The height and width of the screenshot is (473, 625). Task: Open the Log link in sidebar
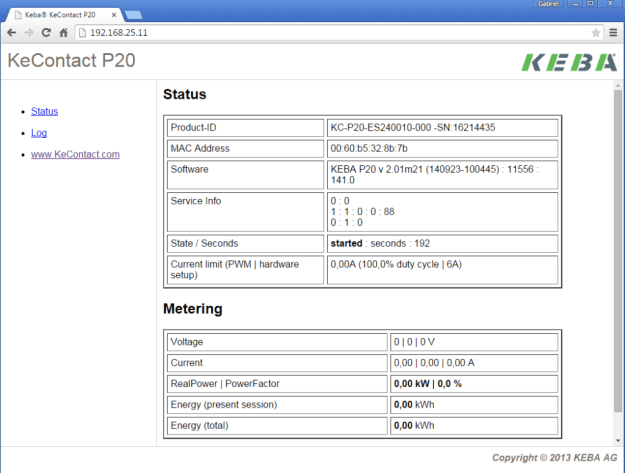(39, 133)
